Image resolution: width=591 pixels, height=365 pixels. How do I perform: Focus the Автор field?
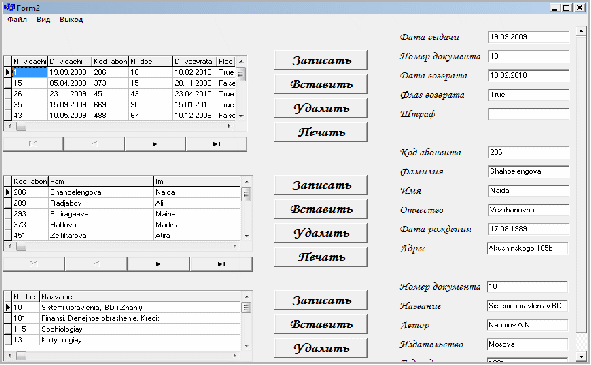527,325
